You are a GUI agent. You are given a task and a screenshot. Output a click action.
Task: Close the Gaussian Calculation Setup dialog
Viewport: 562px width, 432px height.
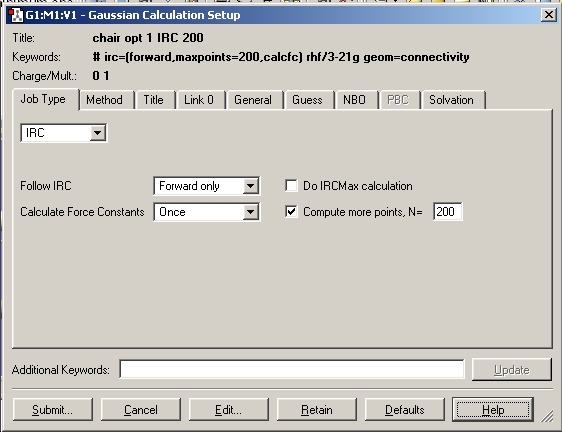tap(549, 15)
